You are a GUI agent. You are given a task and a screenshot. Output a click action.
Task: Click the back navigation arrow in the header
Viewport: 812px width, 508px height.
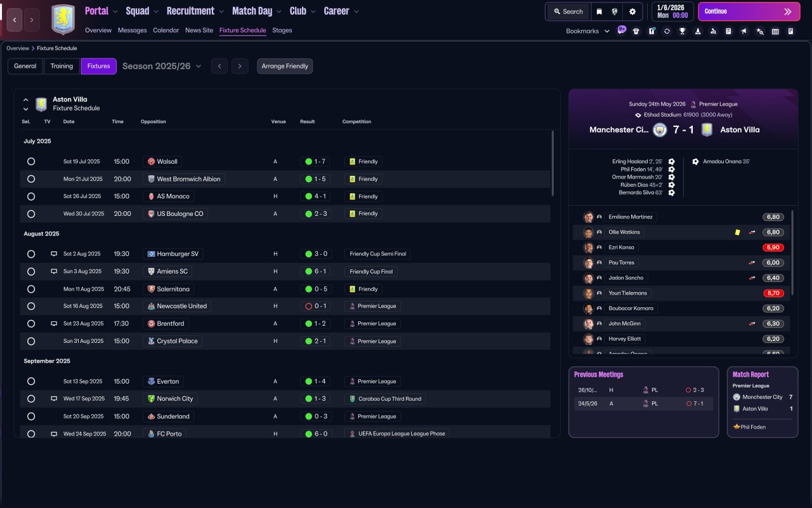15,20
